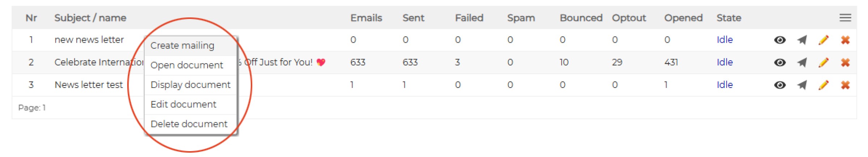Click the eye icon for new news letter
Image resolution: width=868 pixels, height=157 pixels.
pos(780,40)
